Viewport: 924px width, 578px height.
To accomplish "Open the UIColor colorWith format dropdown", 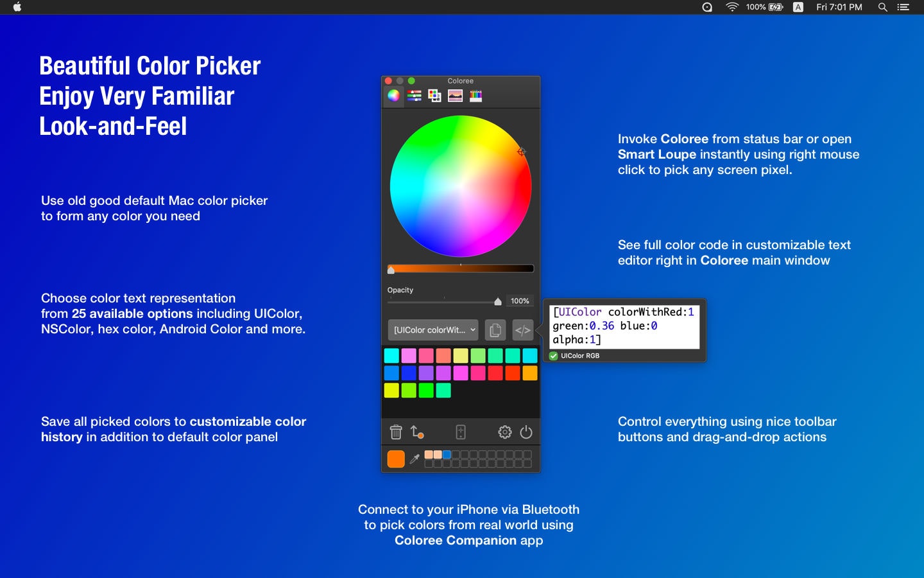I will [433, 329].
